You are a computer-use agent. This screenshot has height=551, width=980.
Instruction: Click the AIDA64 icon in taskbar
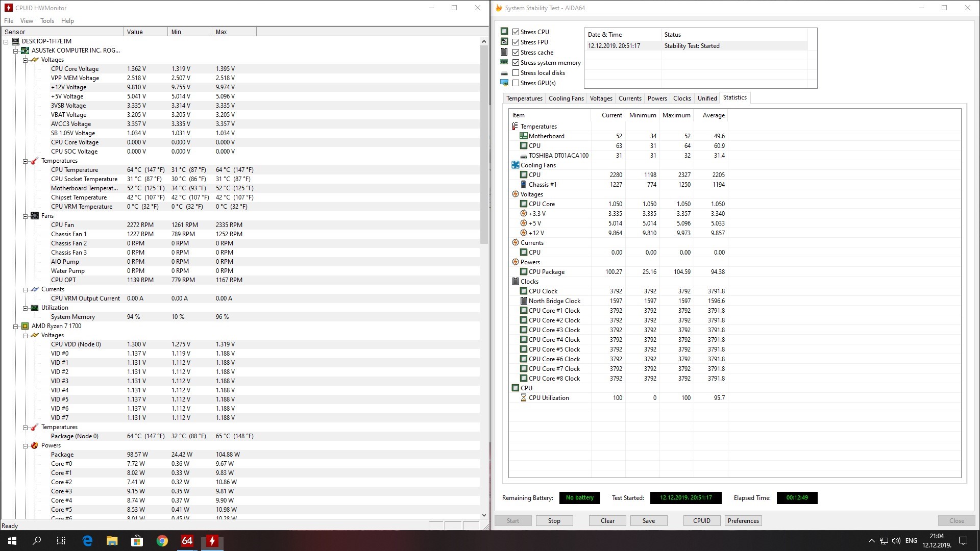187,541
